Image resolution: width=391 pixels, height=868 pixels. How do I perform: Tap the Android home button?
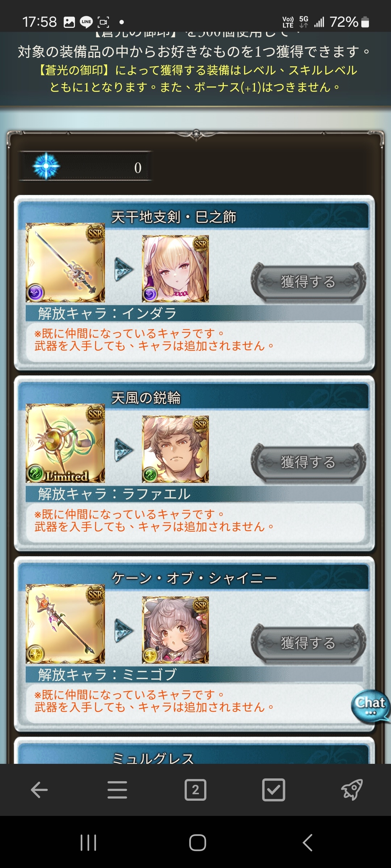(198, 843)
